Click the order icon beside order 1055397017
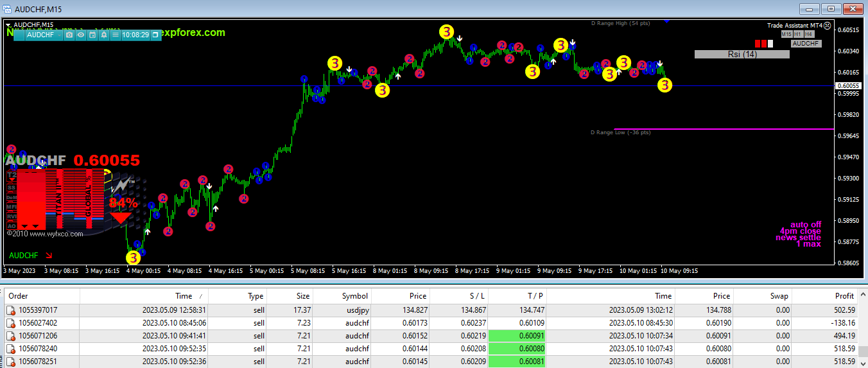This screenshot has width=868, height=368. (10, 310)
